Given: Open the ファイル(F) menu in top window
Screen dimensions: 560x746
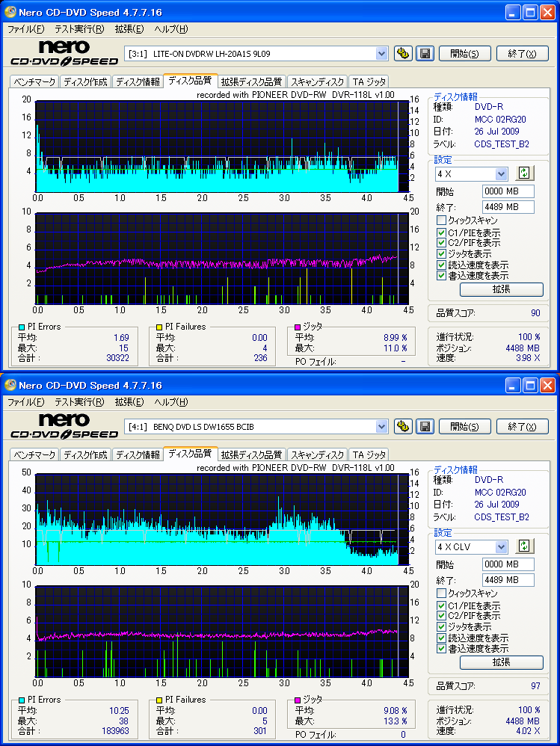Looking at the screenshot, I should [25, 29].
